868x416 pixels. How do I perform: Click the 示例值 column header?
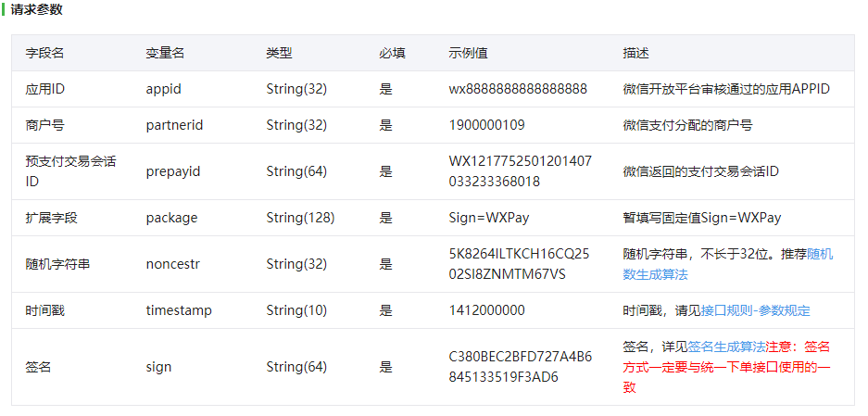tap(468, 53)
